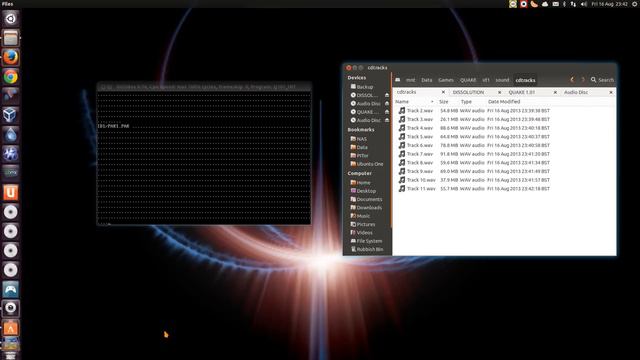Eject the QUAKE... device in sidebar

(x=387, y=112)
